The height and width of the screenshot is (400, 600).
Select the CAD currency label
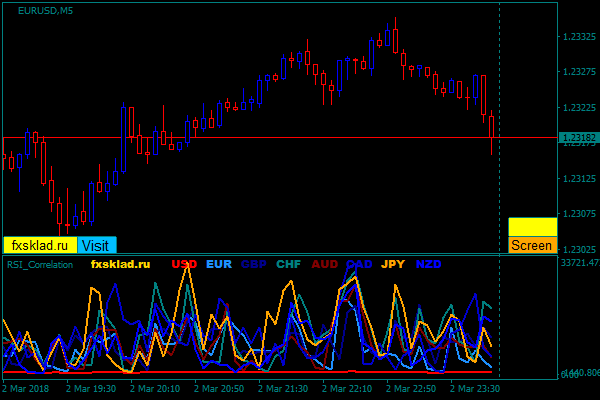[359, 264]
